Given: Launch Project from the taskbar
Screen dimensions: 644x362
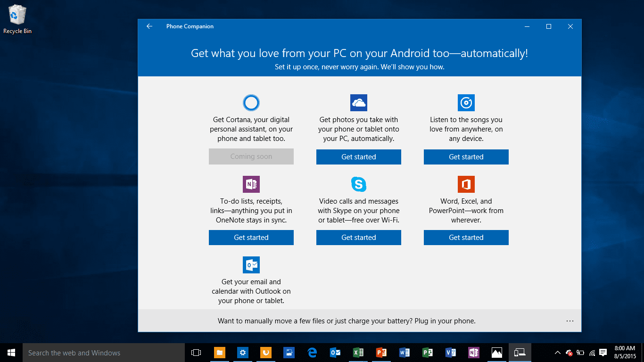Looking at the screenshot, I should pos(428,353).
